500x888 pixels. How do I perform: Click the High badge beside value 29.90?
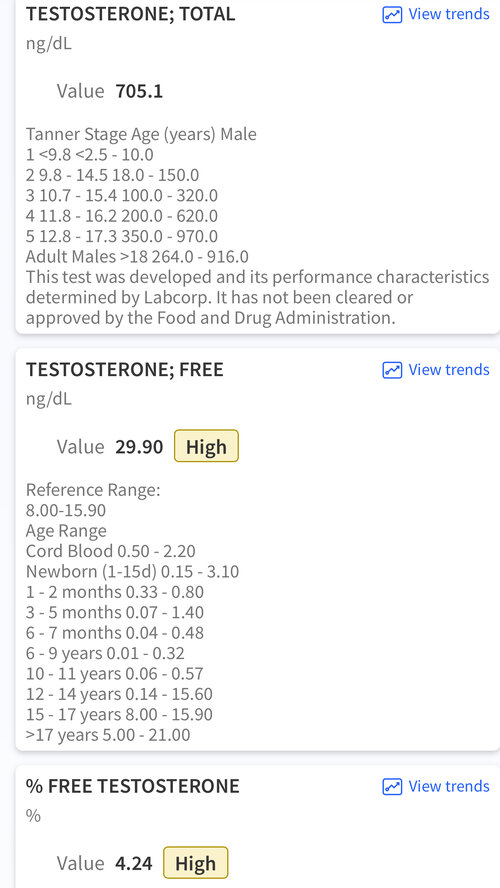click(206, 446)
